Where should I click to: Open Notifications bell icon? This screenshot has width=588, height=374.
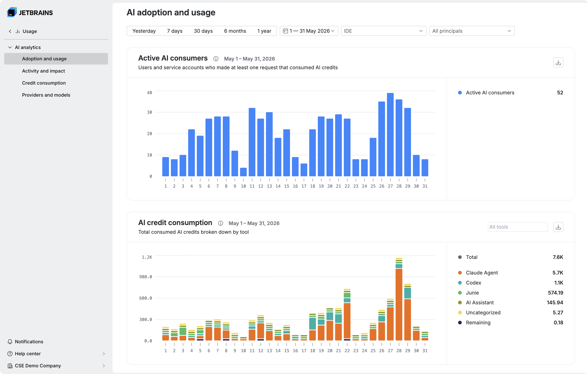pyautogui.click(x=10, y=341)
